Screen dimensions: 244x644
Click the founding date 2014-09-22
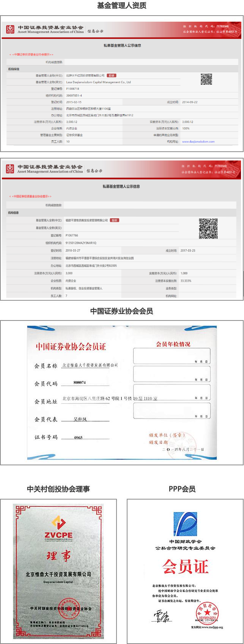190,102
